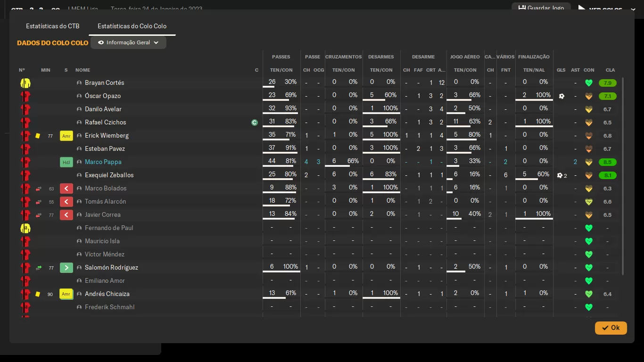644x362 pixels.
Task: Click Brayan Cortés green condition heart
Action: pos(588,83)
